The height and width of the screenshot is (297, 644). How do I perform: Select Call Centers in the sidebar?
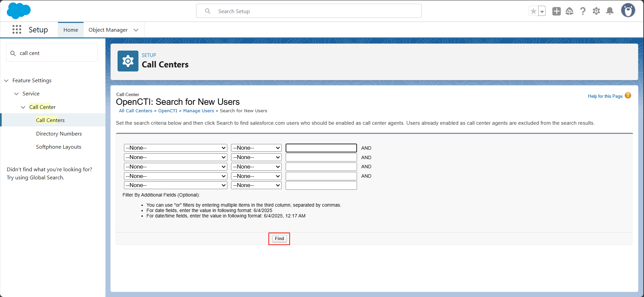click(50, 120)
